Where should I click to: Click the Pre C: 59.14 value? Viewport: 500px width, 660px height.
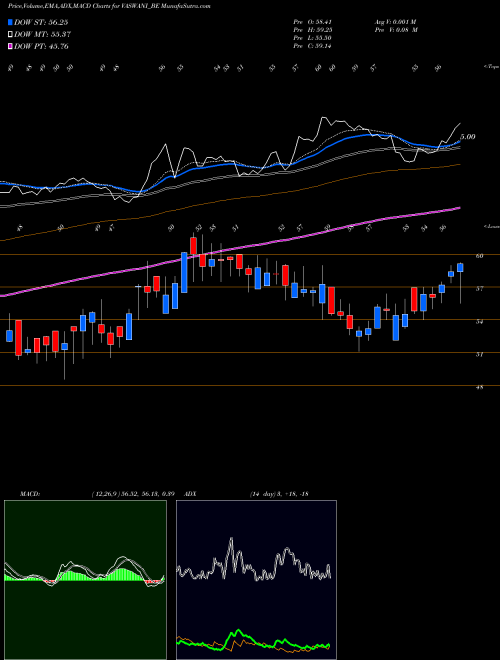(x=313, y=46)
